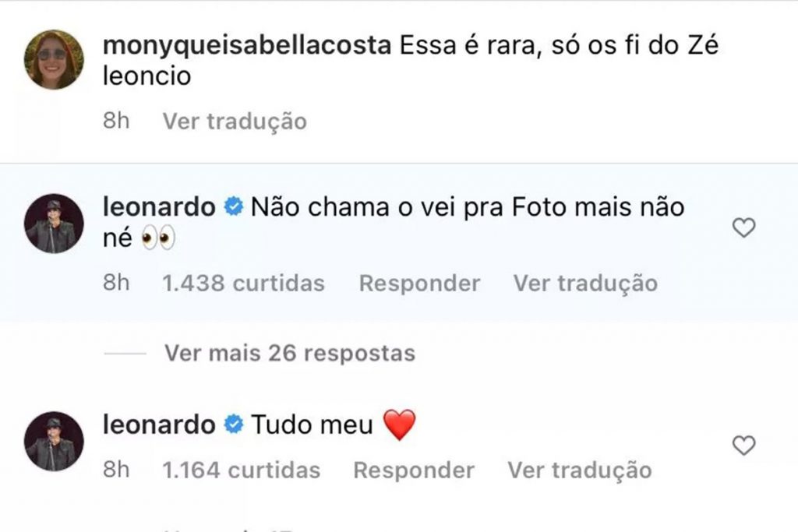View the "1.164 curtidas" likes list
The image size is (798, 532).
pos(241,470)
